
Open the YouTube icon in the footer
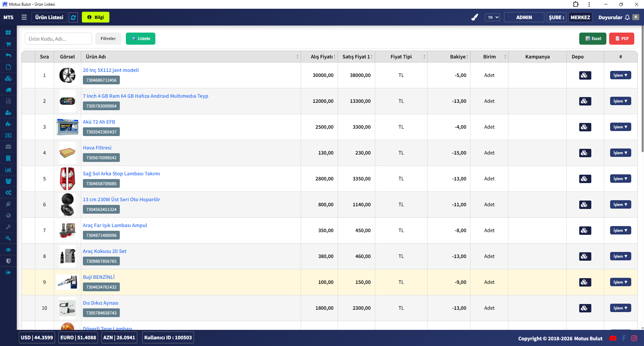coord(612,338)
